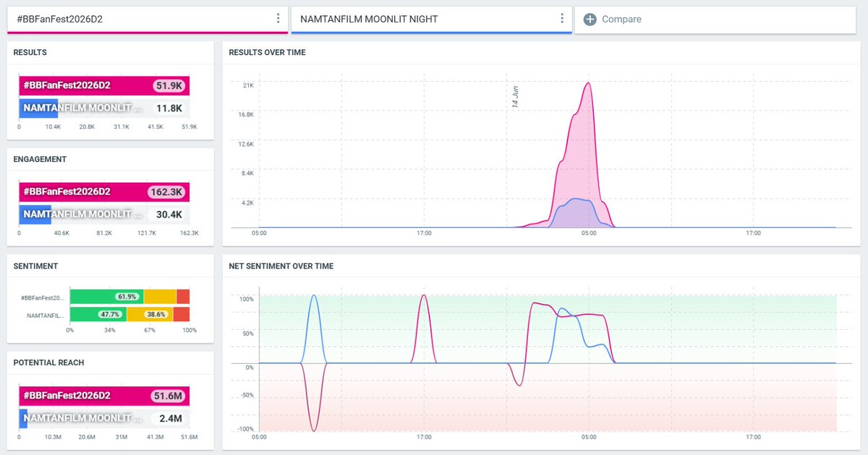Click NAMTANFILM MOONLIT bar in Engagement panel
Screen dimensions: 868x455
(x=35, y=214)
